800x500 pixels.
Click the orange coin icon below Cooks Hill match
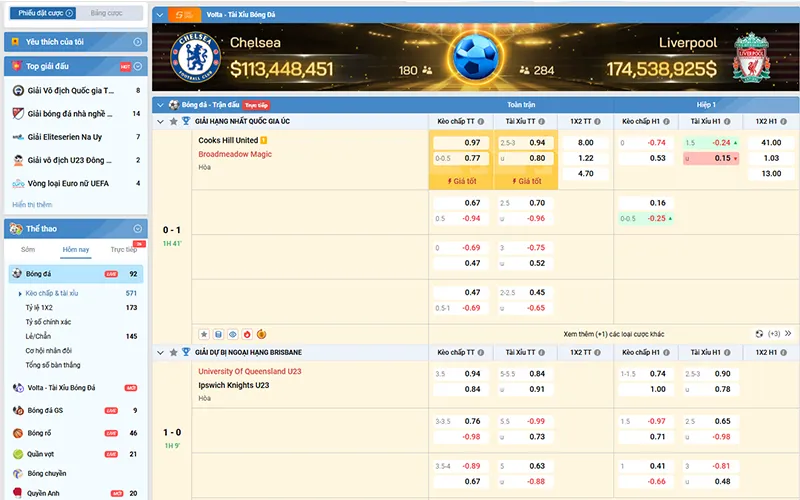[x=261, y=335]
